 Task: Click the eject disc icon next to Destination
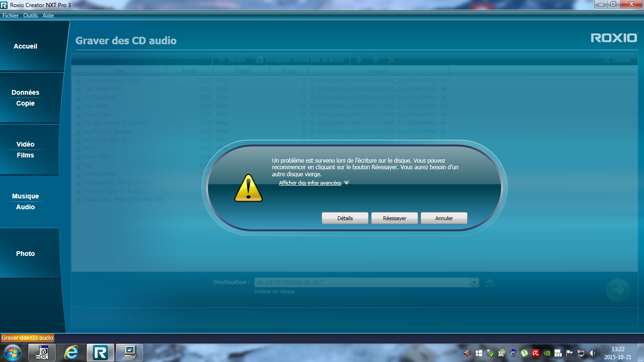pyautogui.click(x=490, y=282)
